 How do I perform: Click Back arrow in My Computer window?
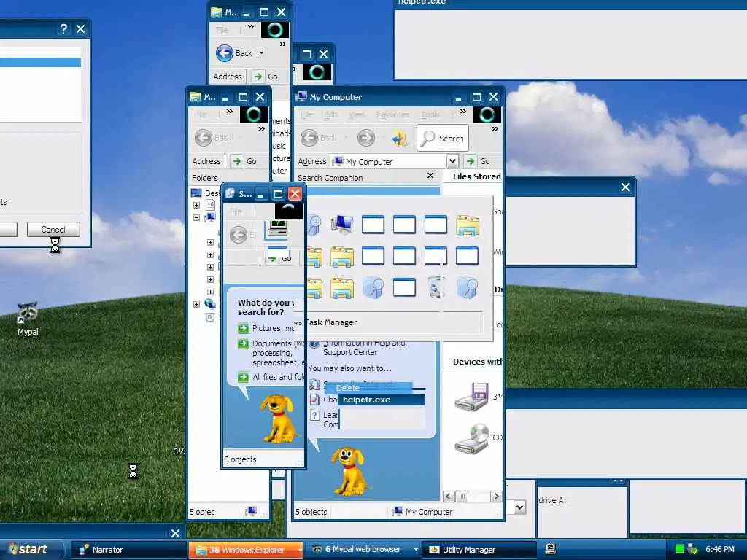click(x=309, y=138)
